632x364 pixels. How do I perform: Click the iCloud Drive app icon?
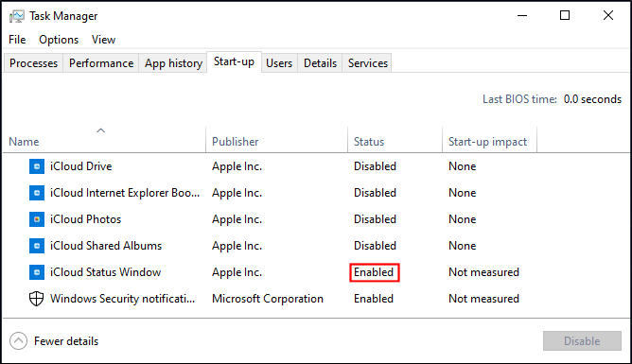click(37, 166)
